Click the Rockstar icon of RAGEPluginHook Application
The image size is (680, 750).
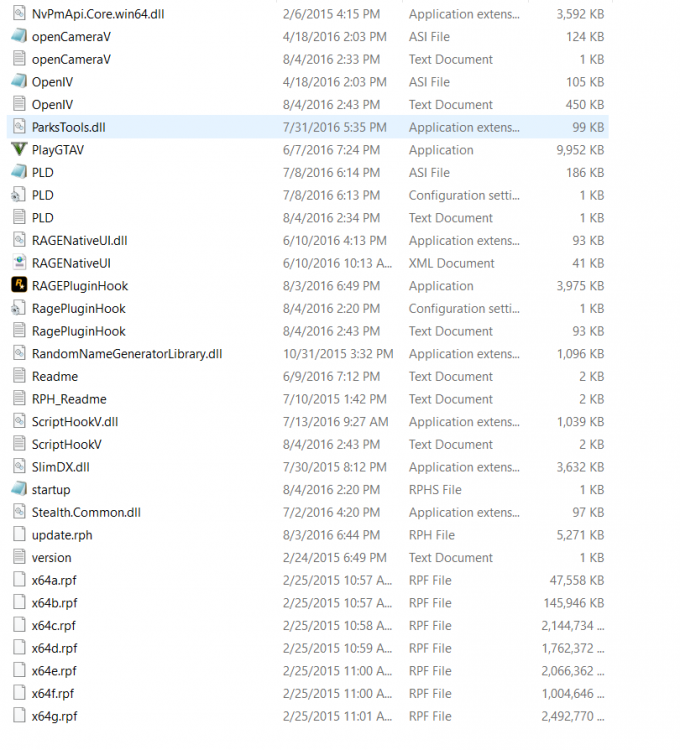19,285
